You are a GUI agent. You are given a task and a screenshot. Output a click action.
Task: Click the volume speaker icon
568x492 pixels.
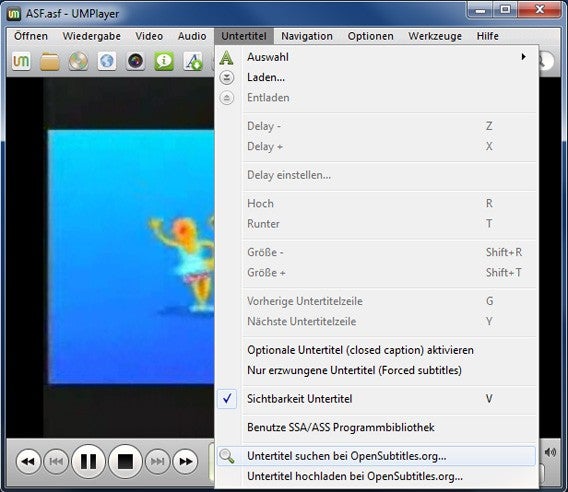[x=550, y=452]
